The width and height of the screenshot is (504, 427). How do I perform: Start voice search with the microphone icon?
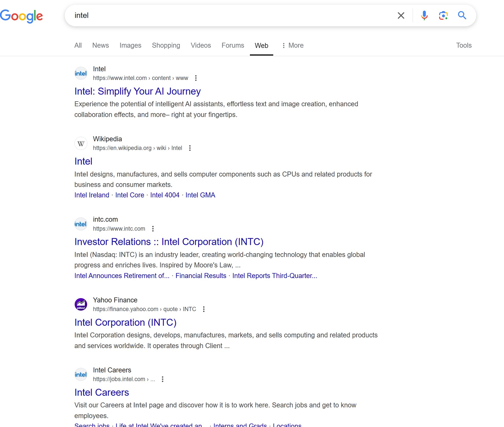[x=424, y=16]
